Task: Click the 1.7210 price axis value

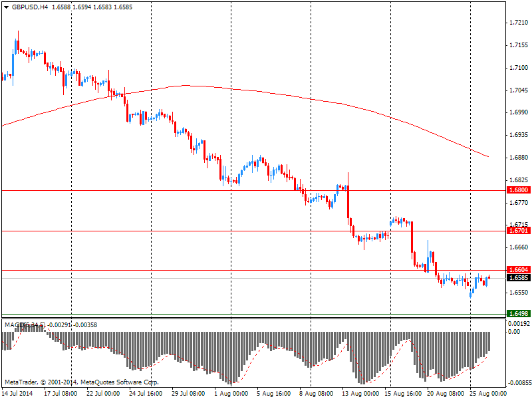Action: point(519,23)
